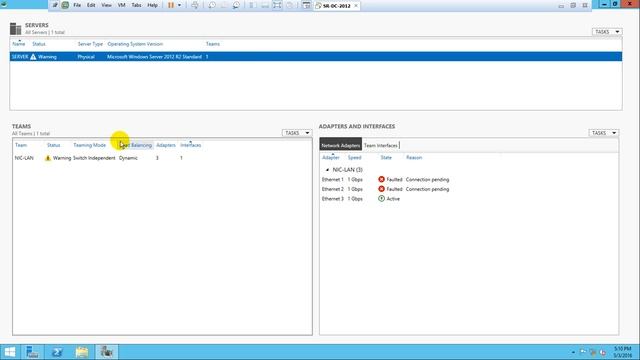The width and height of the screenshot is (640, 360).
Task: Sort teams by Load Balancing header
Action: pos(136,145)
